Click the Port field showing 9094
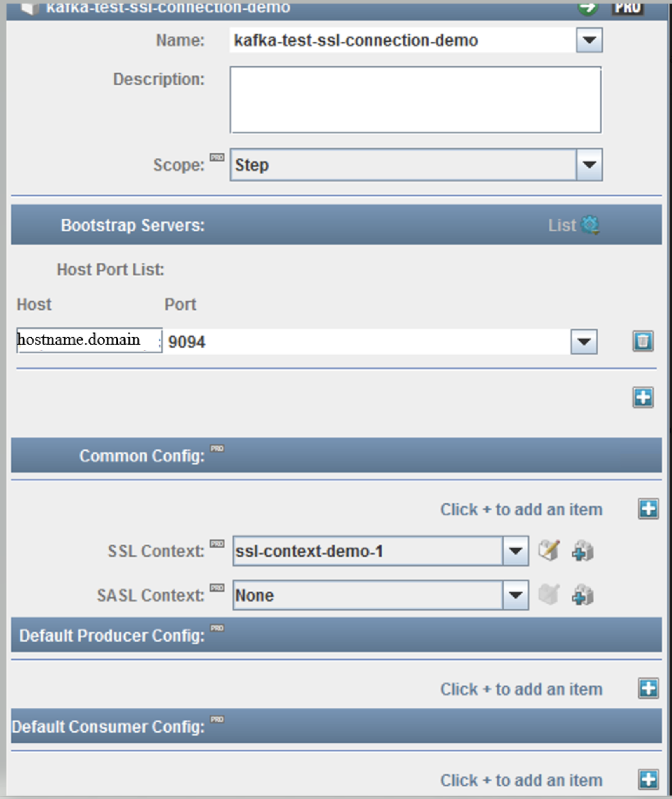This screenshot has width=672, height=799. [x=368, y=342]
